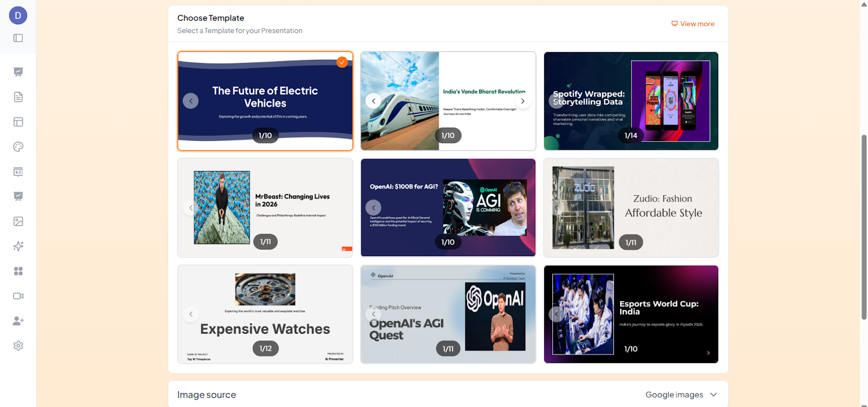Image resolution: width=868 pixels, height=407 pixels.
Task: Go to previous slide on Spotify Wrapped template
Action: 556,101
